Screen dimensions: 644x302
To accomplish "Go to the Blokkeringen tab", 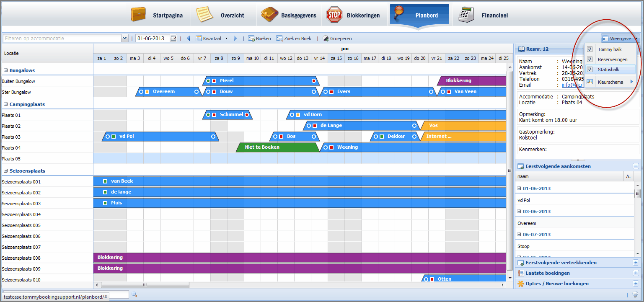I will [x=353, y=15].
